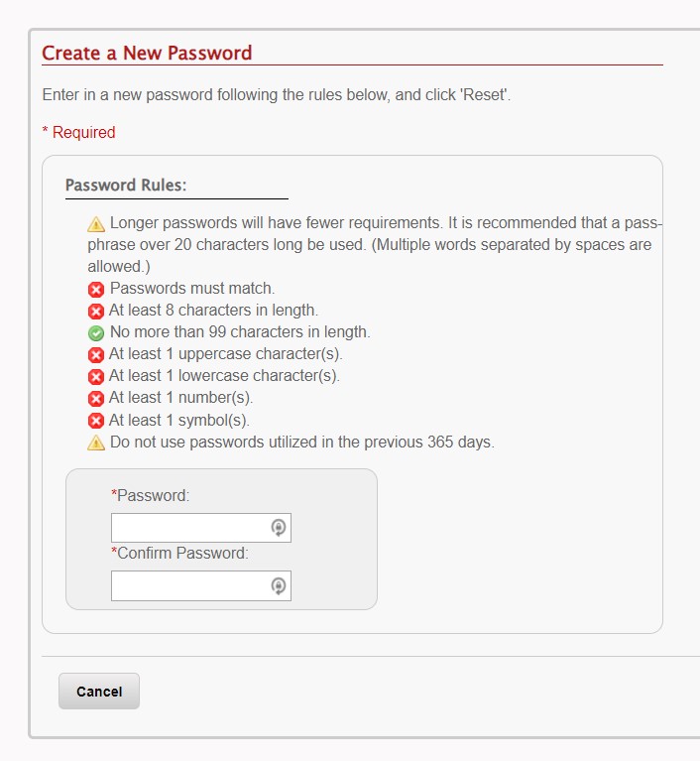Click red X next to 'At least 1 symbol(s)'

tap(96, 420)
